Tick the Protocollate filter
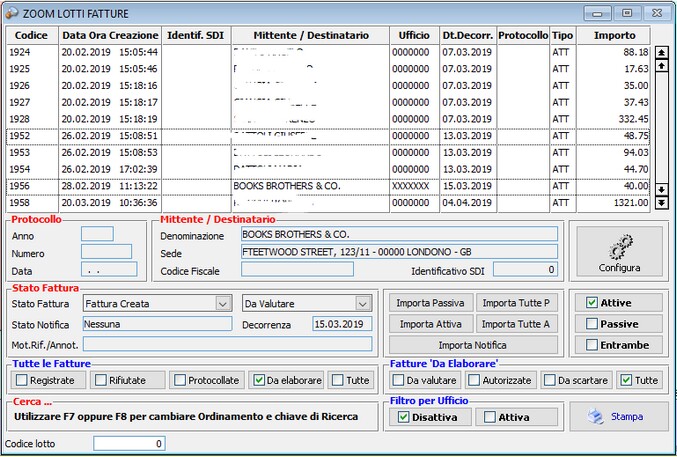This screenshot has height=457, width=677. coord(180,380)
